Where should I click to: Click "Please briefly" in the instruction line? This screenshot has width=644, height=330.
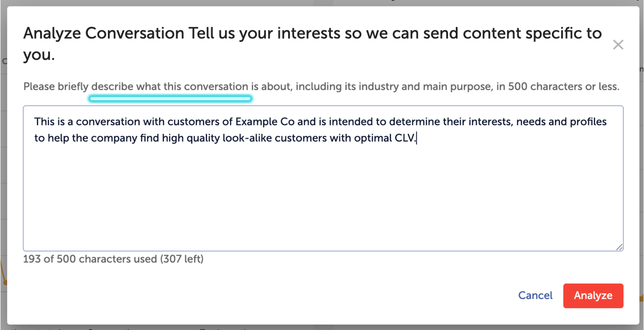(x=56, y=87)
